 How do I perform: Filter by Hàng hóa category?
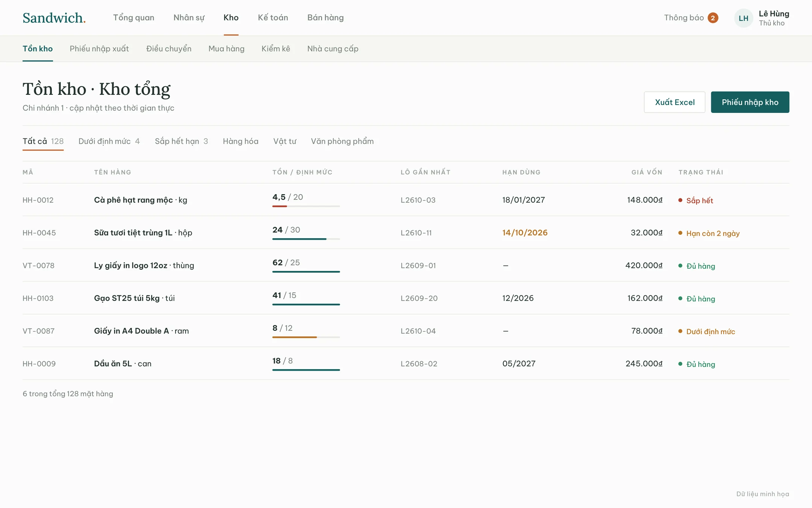[x=241, y=141]
